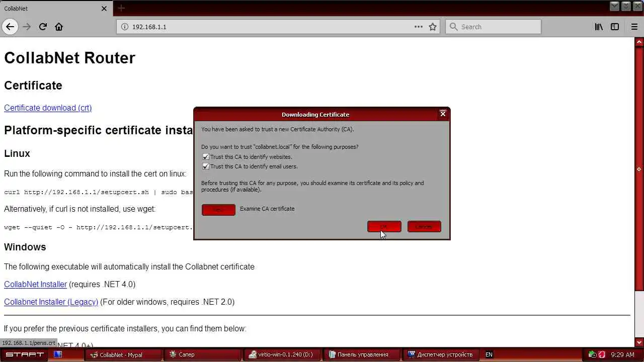Download the CollabNet Installer link
644x362 pixels.
(35, 284)
